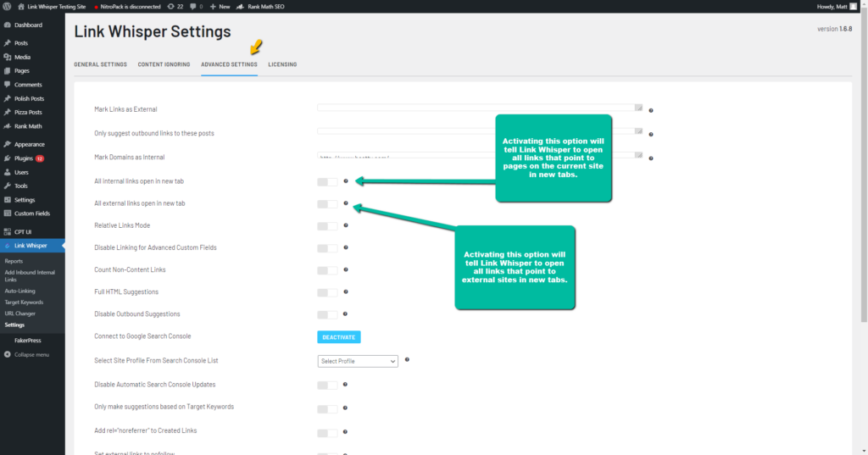This screenshot has width=868, height=455.
Task: Click the Settings icon in sidebar
Action: coord(7,200)
